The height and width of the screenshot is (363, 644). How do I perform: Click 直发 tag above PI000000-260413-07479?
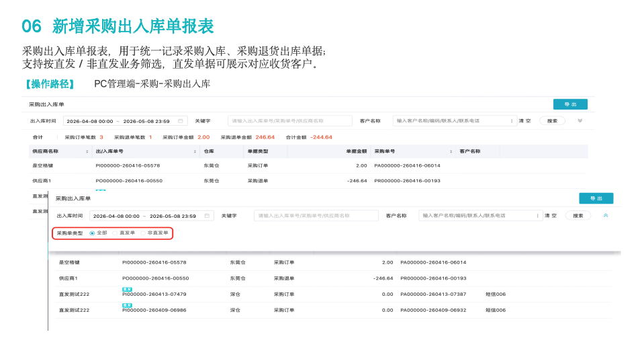point(127,290)
